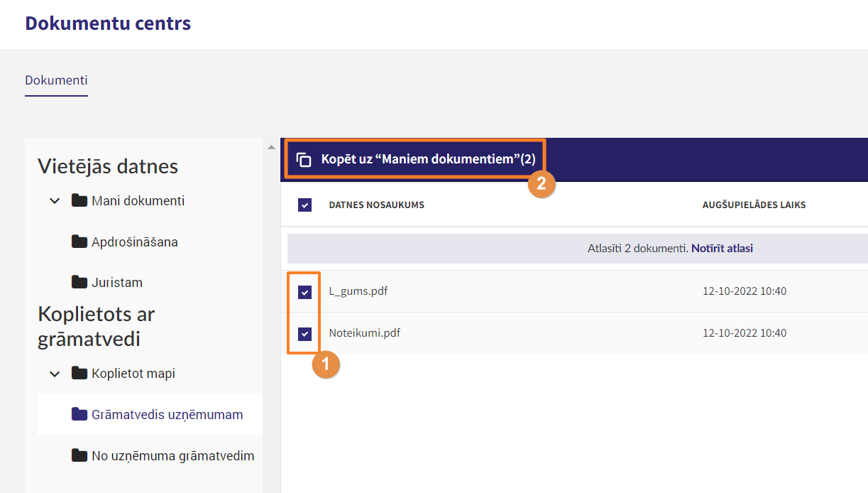Click the upload time of L_gums.pdf

pyautogui.click(x=745, y=291)
